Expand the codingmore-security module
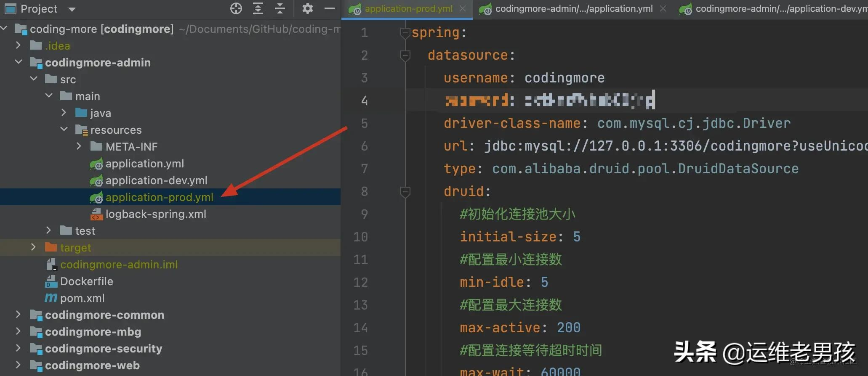The image size is (868, 376). pyautogui.click(x=18, y=348)
